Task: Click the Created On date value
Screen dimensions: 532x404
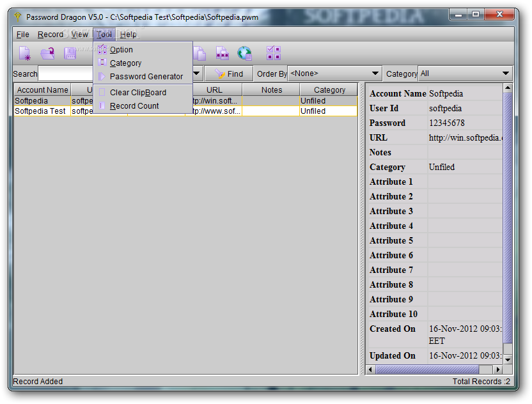Action: coord(465,335)
